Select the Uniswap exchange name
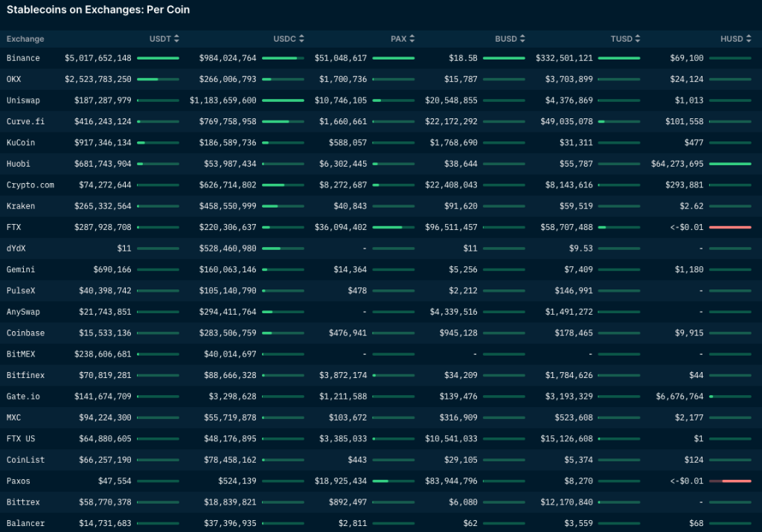This screenshot has width=762, height=532. click(x=23, y=100)
